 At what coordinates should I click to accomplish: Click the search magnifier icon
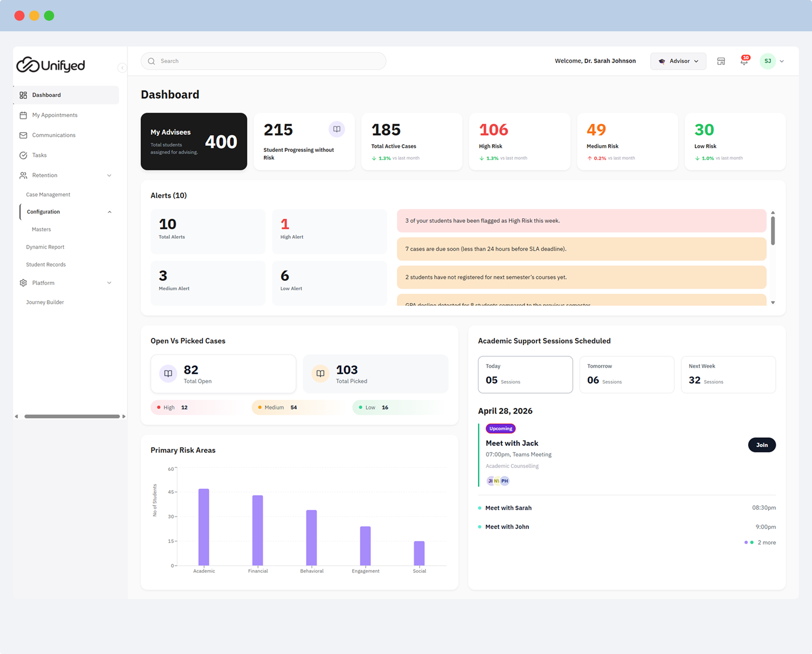point(151,61)
